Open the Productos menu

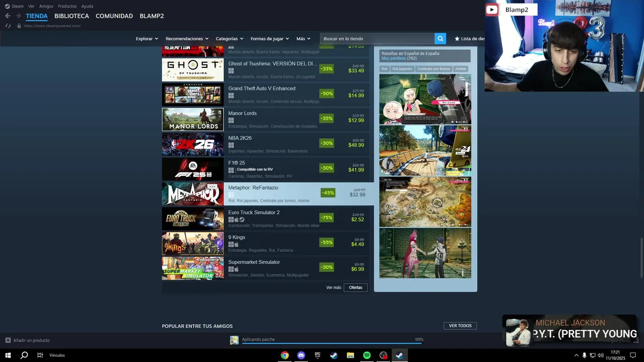pos(67,6)
